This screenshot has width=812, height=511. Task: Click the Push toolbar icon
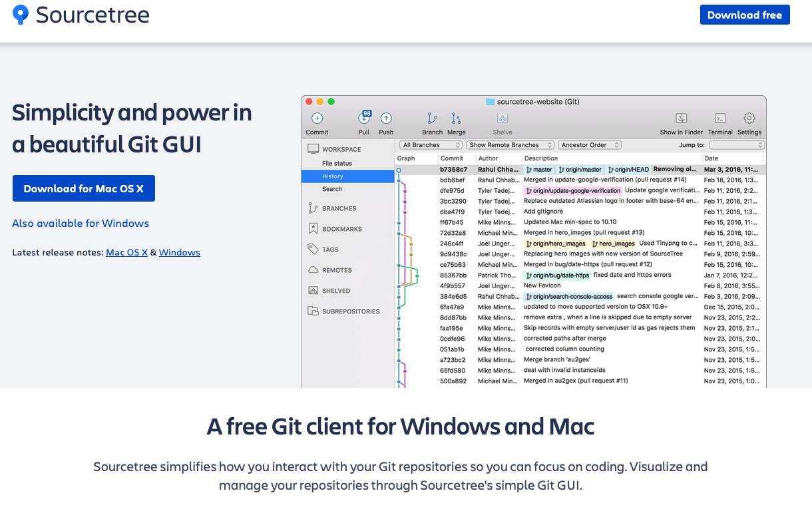coord(386,118)
